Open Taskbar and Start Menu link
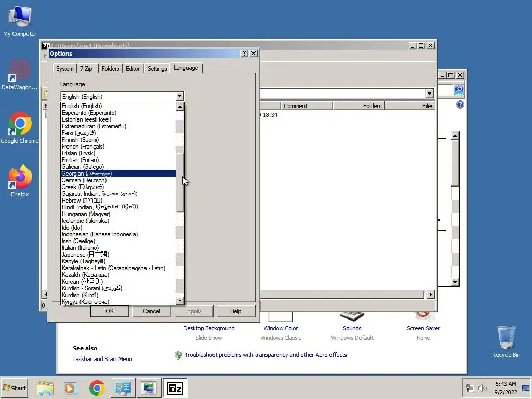Image resolution: width=532 pixels, height=399 pixels. 102,359
